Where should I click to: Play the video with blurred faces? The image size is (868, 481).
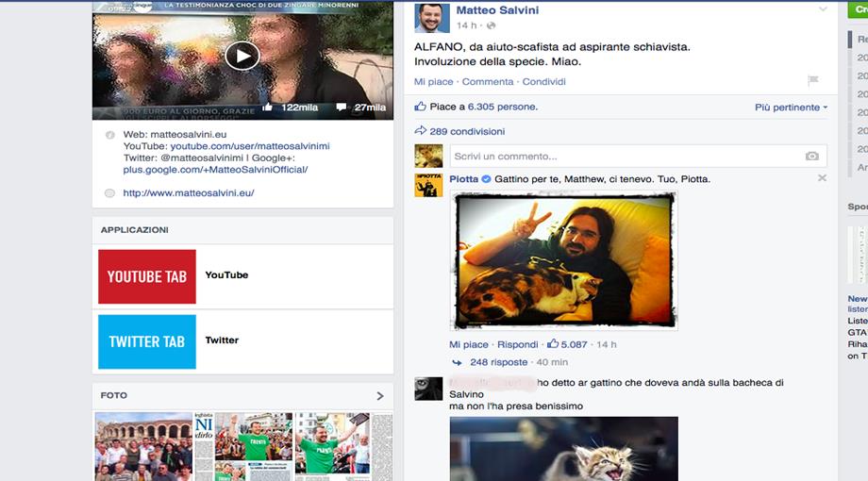coord(242,56)
